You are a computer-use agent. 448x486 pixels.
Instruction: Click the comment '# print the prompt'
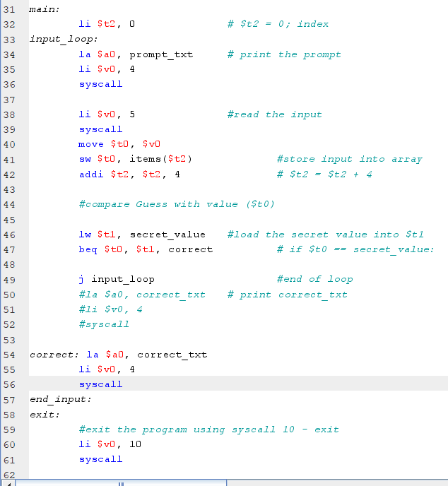pos(284,54)
